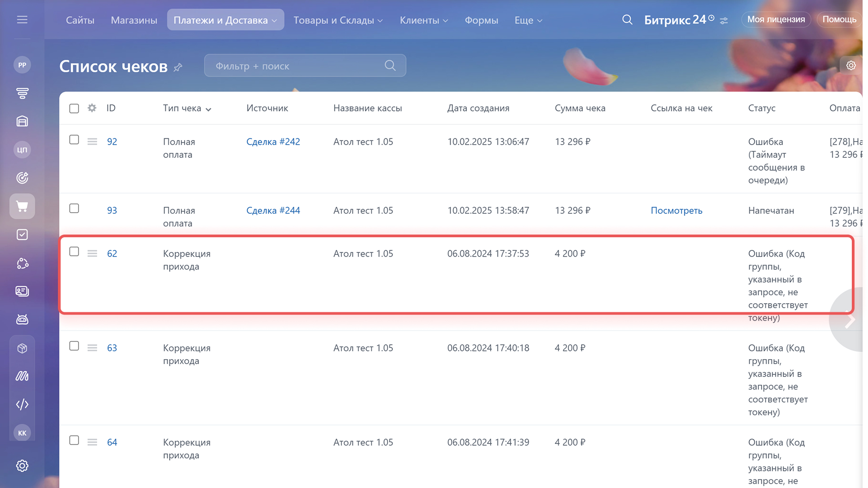Pin the Список чеков page
Screen dimensions: 868x488
point(178,67)
